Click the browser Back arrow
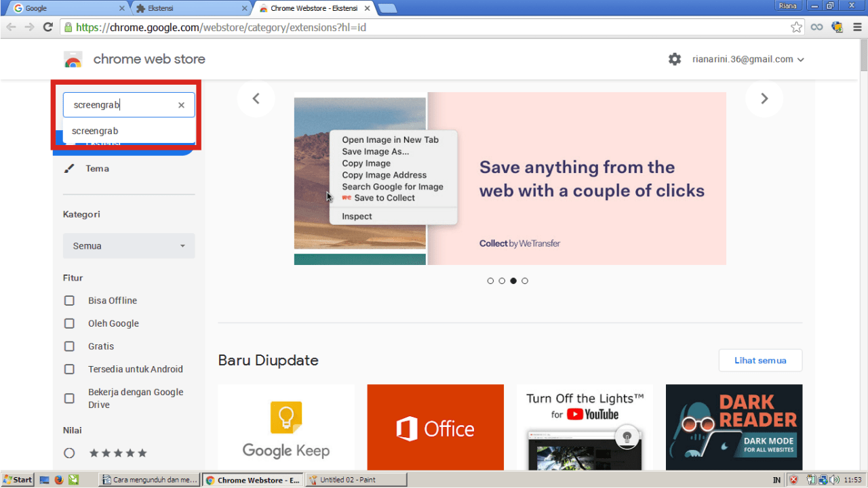This screenshot has height=488, width=868. coord(11,27)
